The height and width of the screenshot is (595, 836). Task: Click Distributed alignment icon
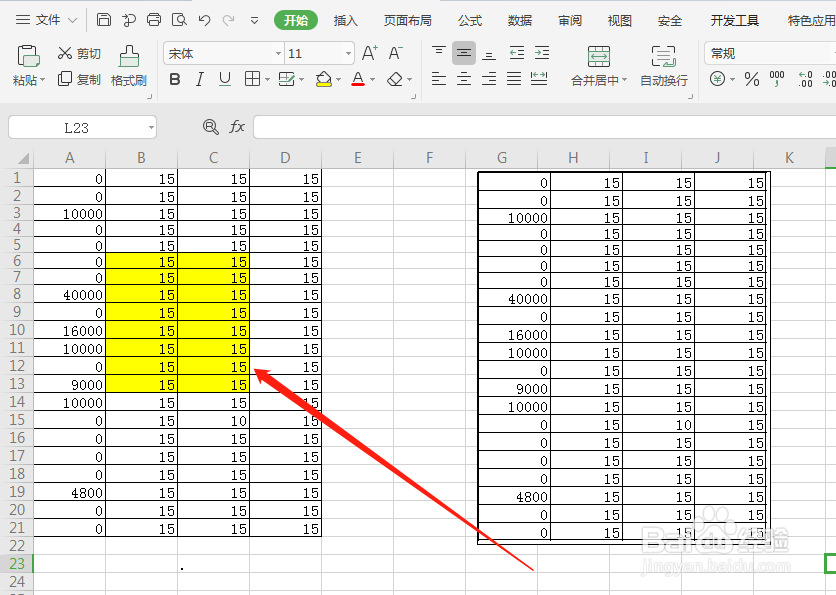click(539, 79)
